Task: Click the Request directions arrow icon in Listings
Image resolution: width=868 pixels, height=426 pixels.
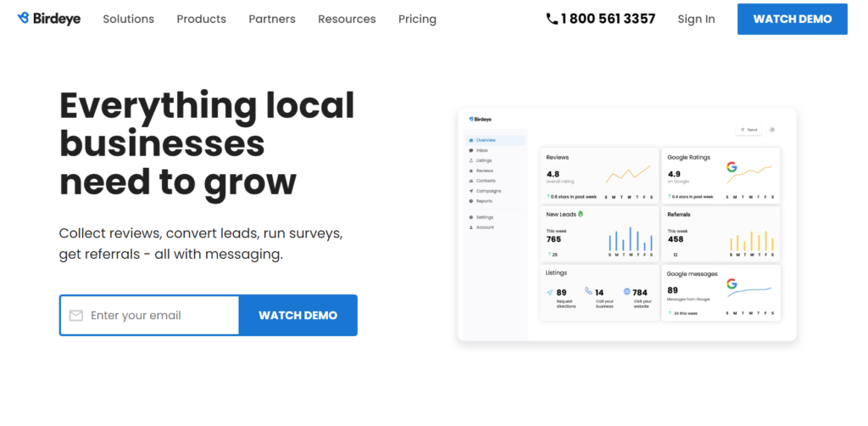Action: [549, 292]
